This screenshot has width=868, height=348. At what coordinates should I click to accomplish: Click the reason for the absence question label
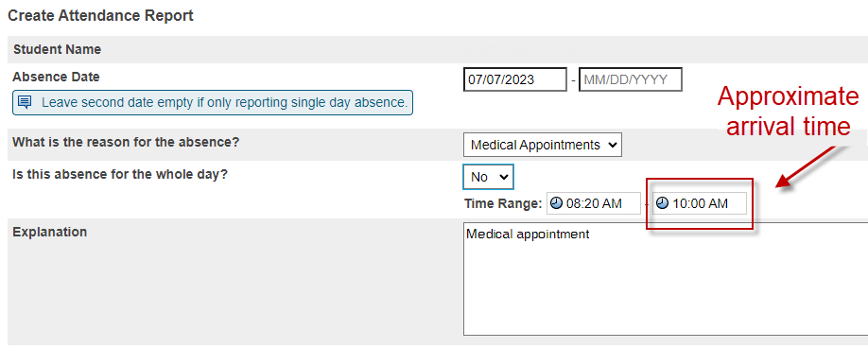click(126, 142)
